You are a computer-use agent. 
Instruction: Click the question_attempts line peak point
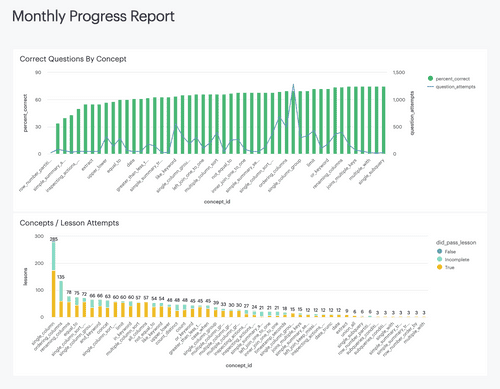(293, 85)
